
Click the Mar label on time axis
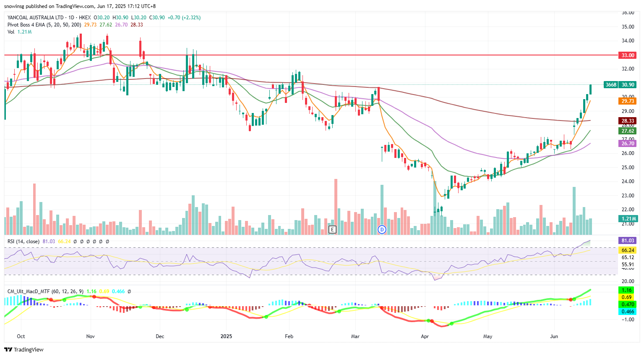(355, 336)
